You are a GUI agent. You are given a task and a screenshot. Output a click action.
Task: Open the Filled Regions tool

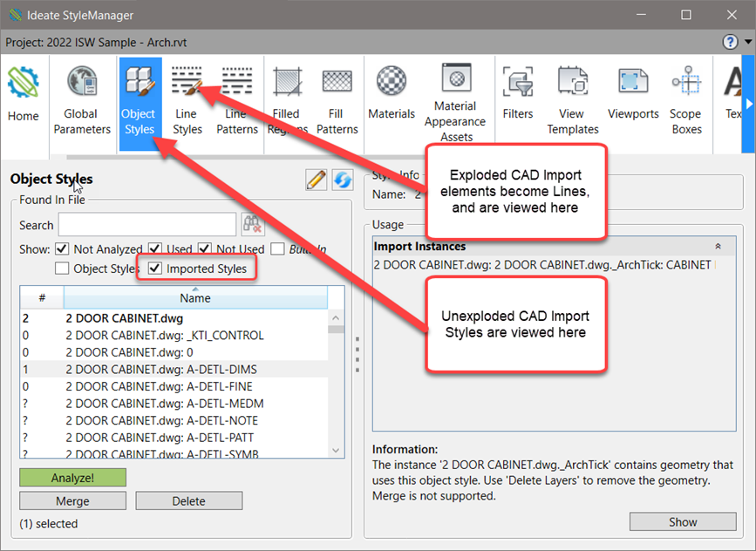point(288,101)
